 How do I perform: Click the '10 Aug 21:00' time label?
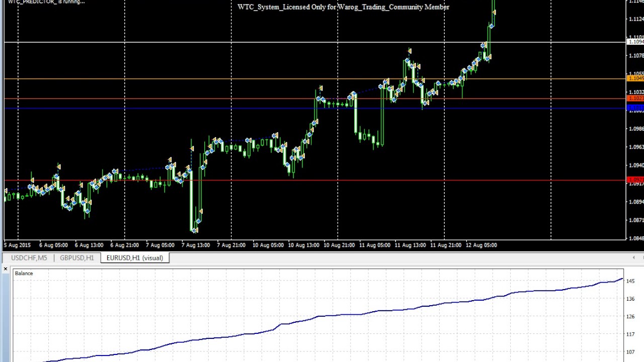coord(339,245)
